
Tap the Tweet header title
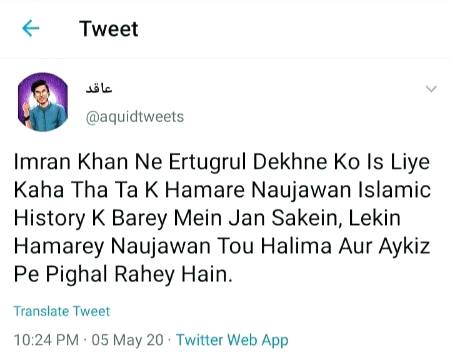109,29
